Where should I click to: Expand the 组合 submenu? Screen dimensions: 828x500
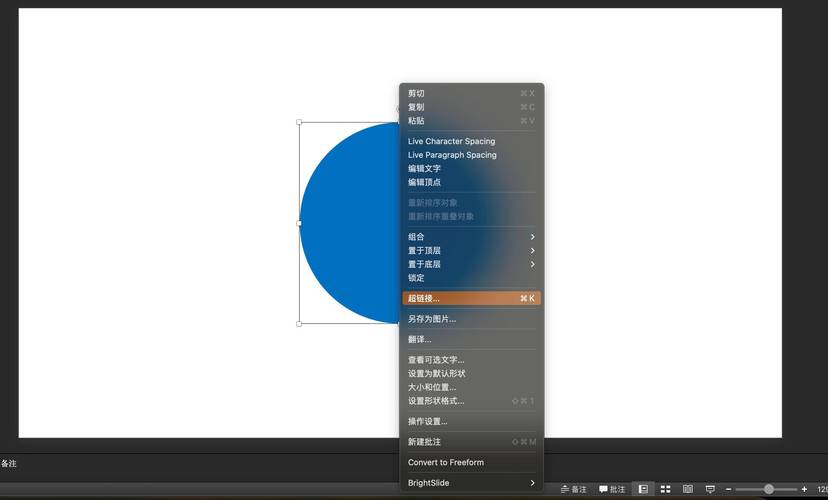[x=471, y=237]
